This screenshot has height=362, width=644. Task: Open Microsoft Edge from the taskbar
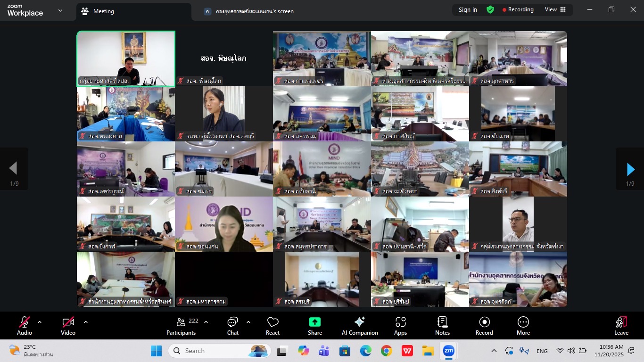coord(366,351)
